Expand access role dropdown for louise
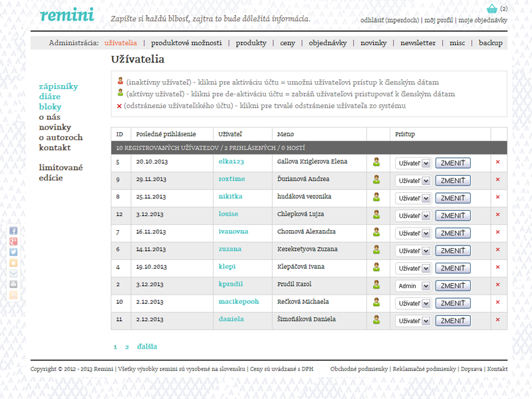532x399 pixels. (x=413, y=215)
